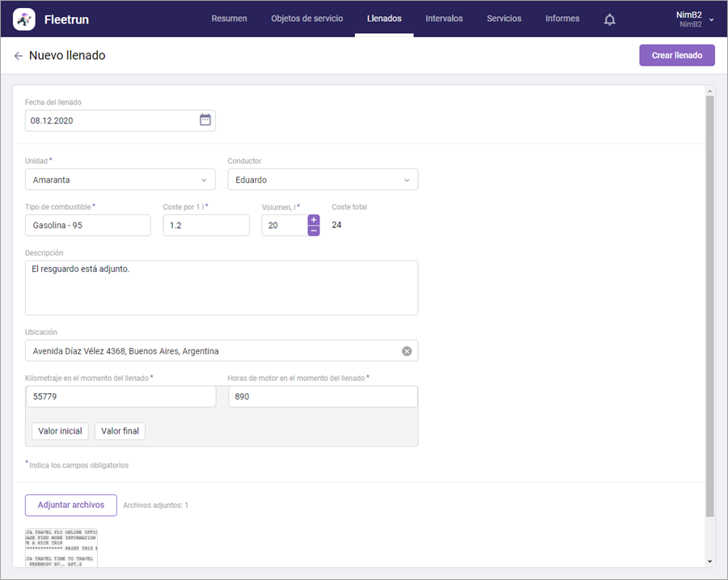Click the Adjuntar archivos button
The width and height of the screenshot is (728, 580).
(x=71, y=506)
